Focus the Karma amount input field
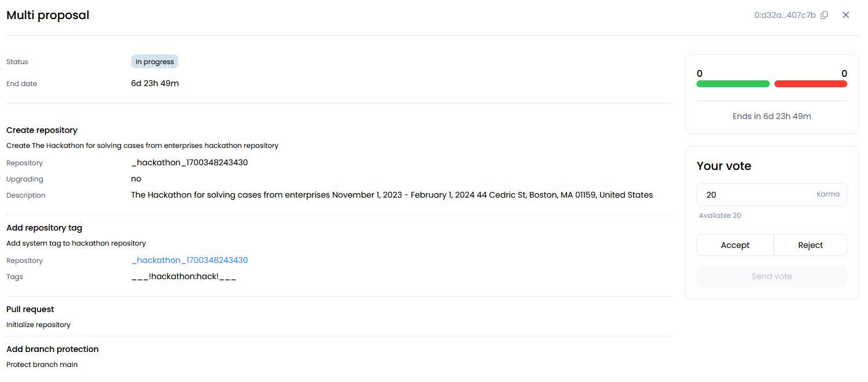The width and height of the screenshot is (868, 382). [754, 195]
